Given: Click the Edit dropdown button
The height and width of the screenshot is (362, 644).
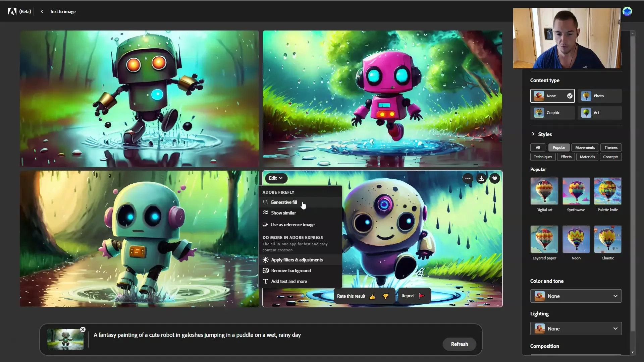Looking at the screenshot, I should click(276, 178).
